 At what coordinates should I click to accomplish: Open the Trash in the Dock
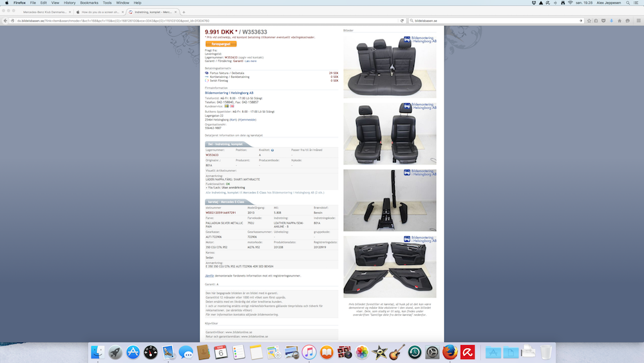[x=546, y=352]
